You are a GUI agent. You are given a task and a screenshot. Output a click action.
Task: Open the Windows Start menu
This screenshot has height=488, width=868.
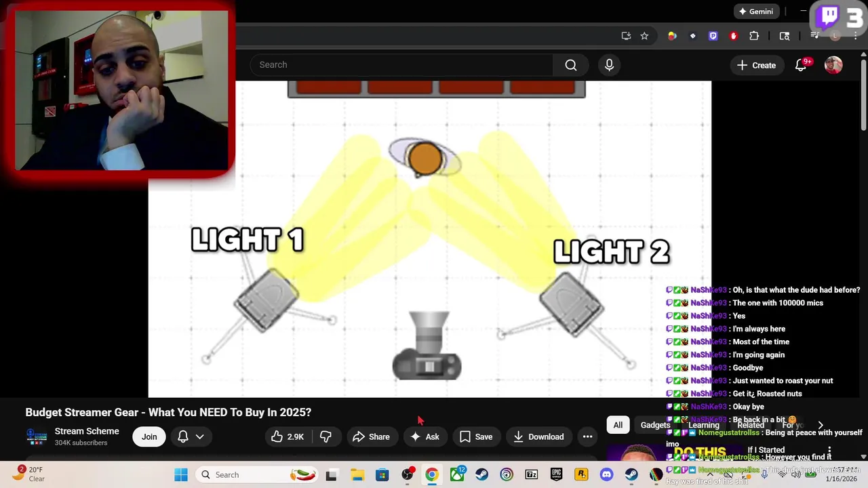click(180, 475)
